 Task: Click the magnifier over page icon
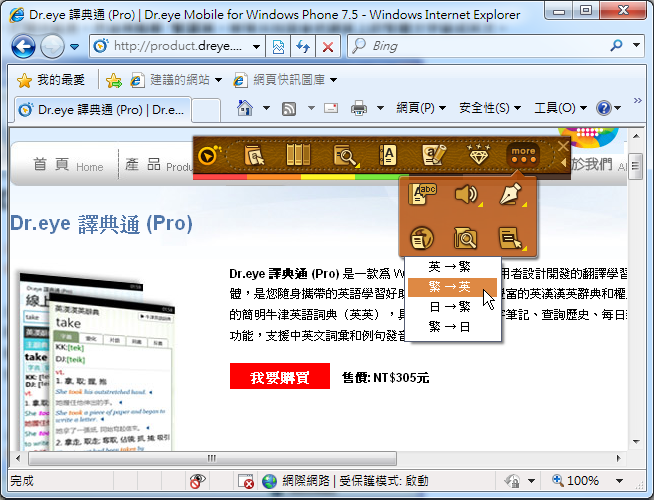(x=465, y=239)
